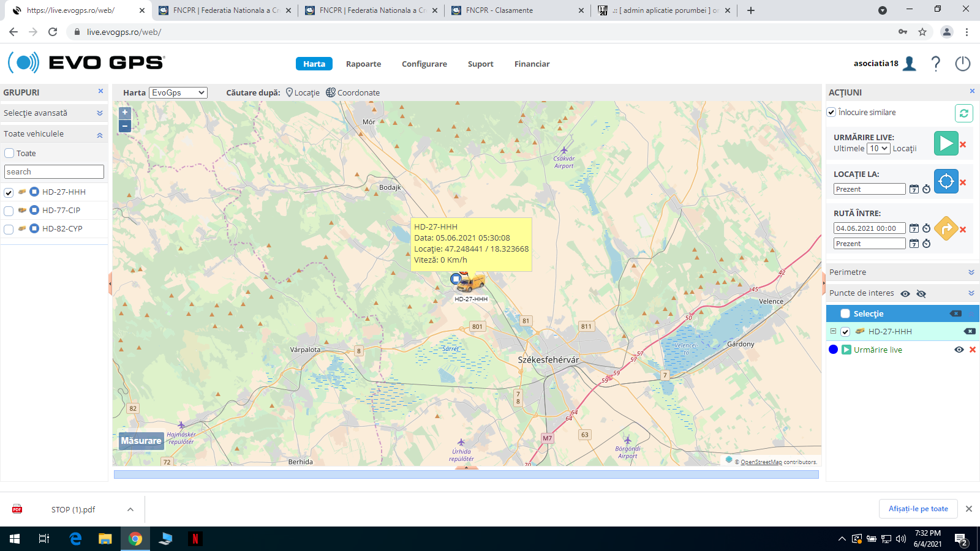Click the refresh icon in Acțiuni panel
The width and height of the screenshot is (980, 551).
click(963, 113)
